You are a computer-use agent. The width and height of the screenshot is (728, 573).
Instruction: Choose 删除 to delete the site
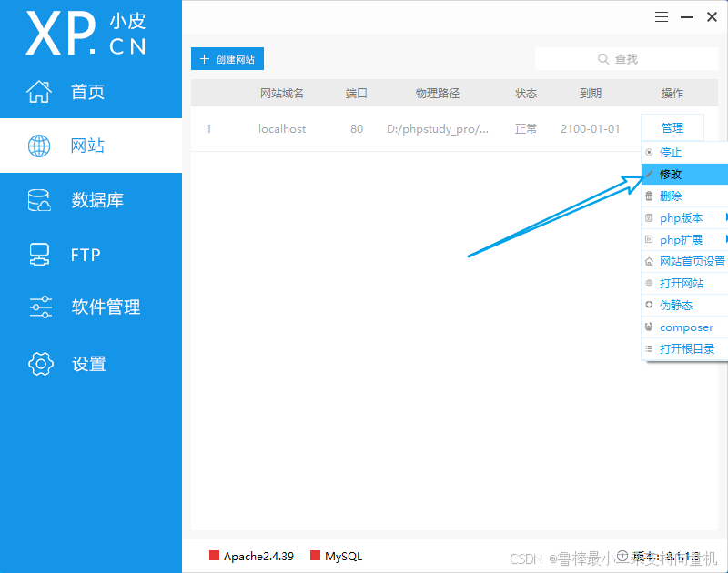click(685, 196)
